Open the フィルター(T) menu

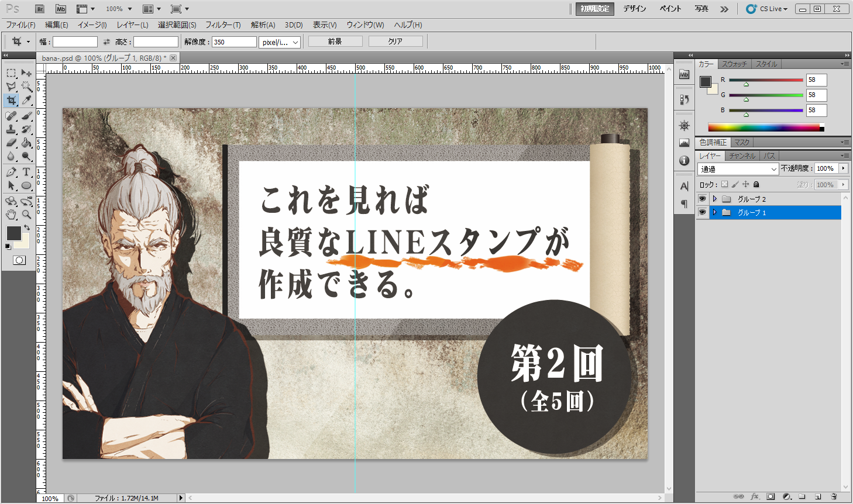223,25
